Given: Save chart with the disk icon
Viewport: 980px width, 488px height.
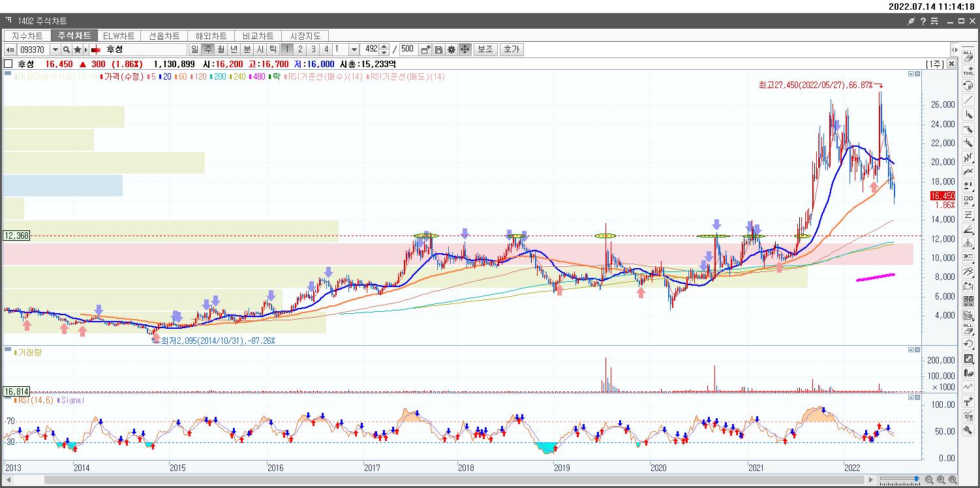Looking at the screenshot, I should [x=438, y=50].
